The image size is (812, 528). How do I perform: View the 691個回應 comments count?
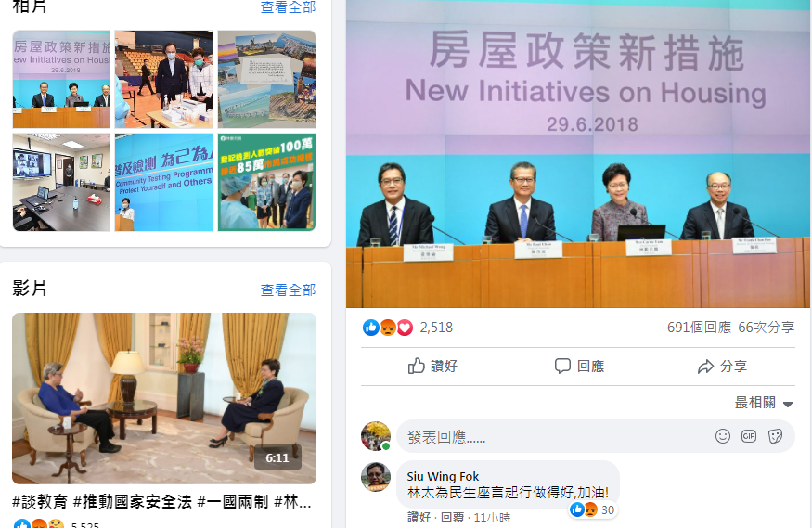pos(699,328)
